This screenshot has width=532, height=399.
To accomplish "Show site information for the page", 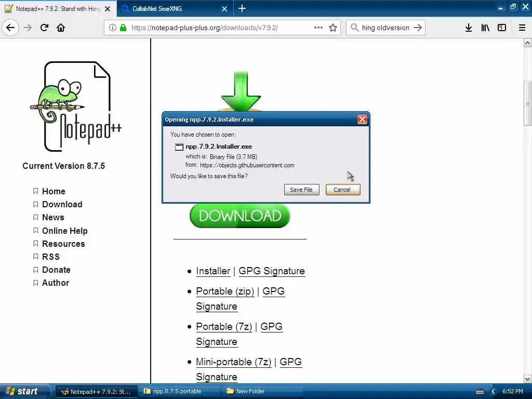I will click(113, 28).
